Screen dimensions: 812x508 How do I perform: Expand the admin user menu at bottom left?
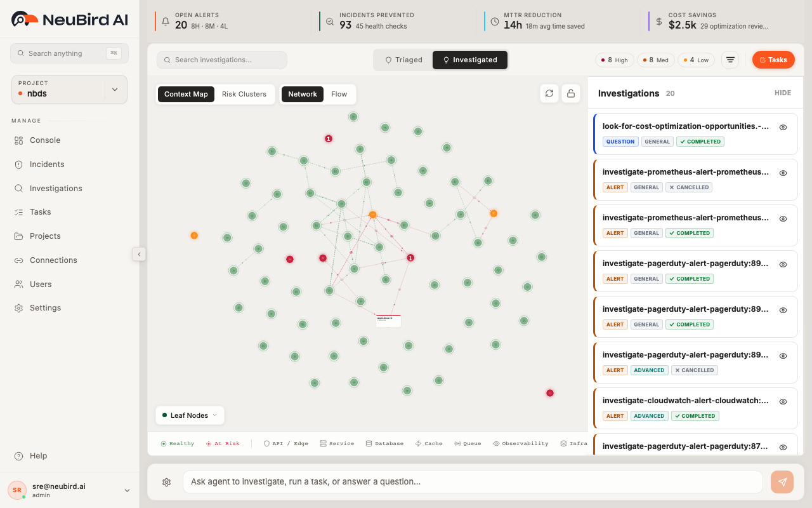click(126, 490)
